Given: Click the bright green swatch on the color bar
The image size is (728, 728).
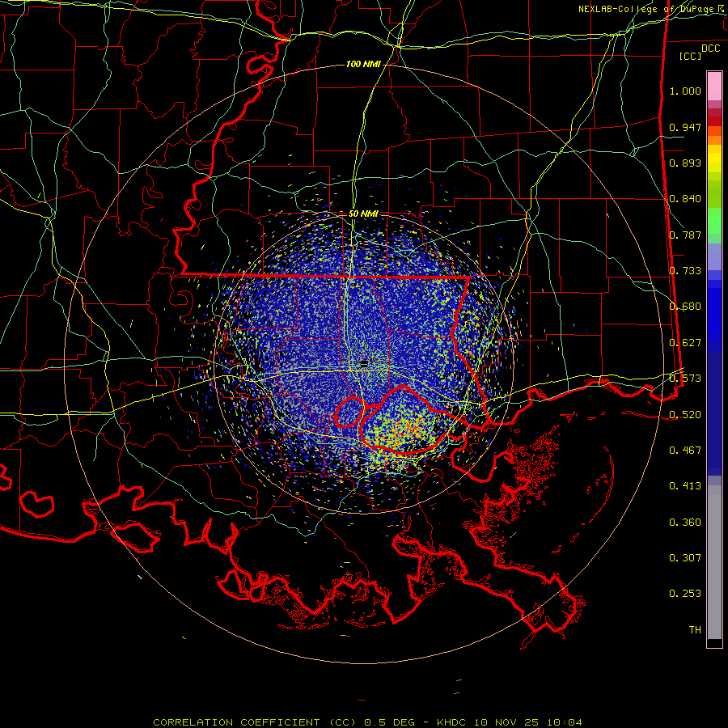Looking at the screenshot, I should pos(714,221).
